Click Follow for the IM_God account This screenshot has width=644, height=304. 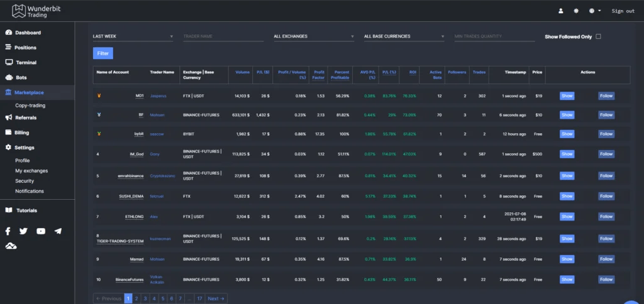click(x=606, y=154)
